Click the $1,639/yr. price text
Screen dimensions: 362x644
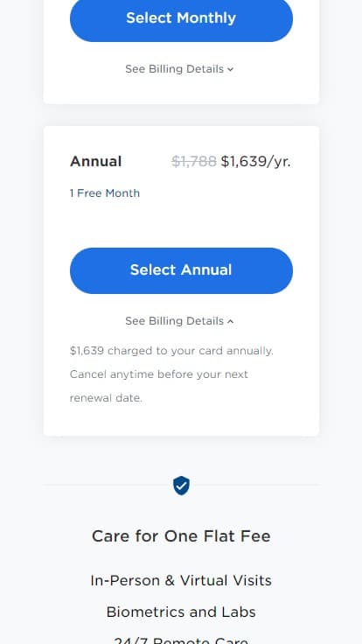(x=255, y=161)
